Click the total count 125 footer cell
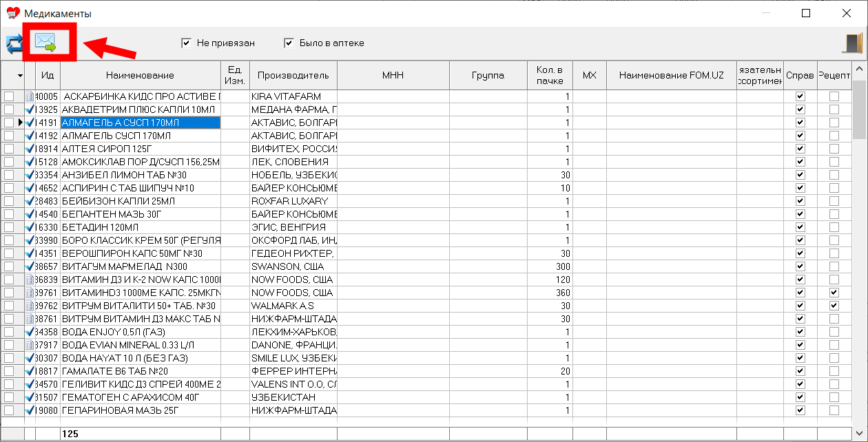 (141, 434)
